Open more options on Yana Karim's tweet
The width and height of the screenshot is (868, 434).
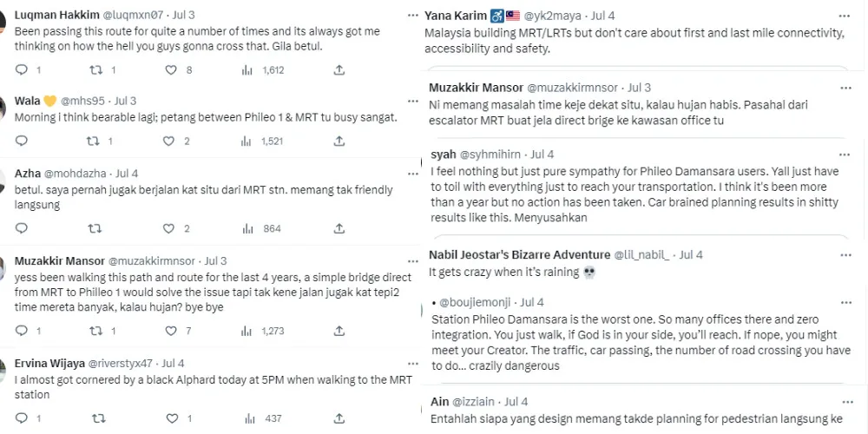tap(844, 16)
